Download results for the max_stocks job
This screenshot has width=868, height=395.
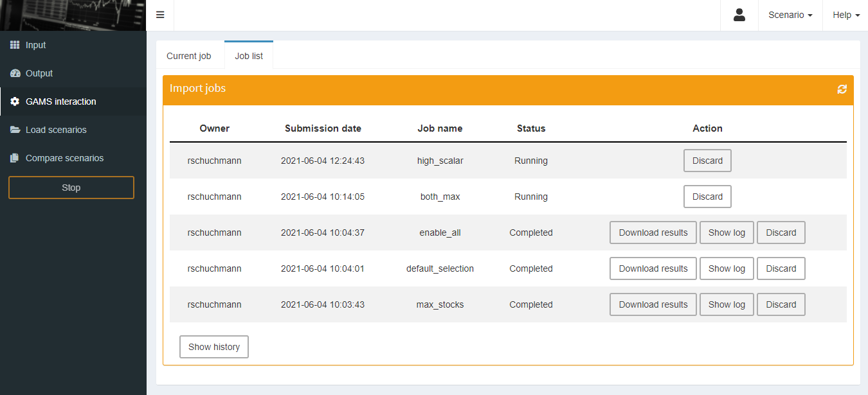coord(653,304)
